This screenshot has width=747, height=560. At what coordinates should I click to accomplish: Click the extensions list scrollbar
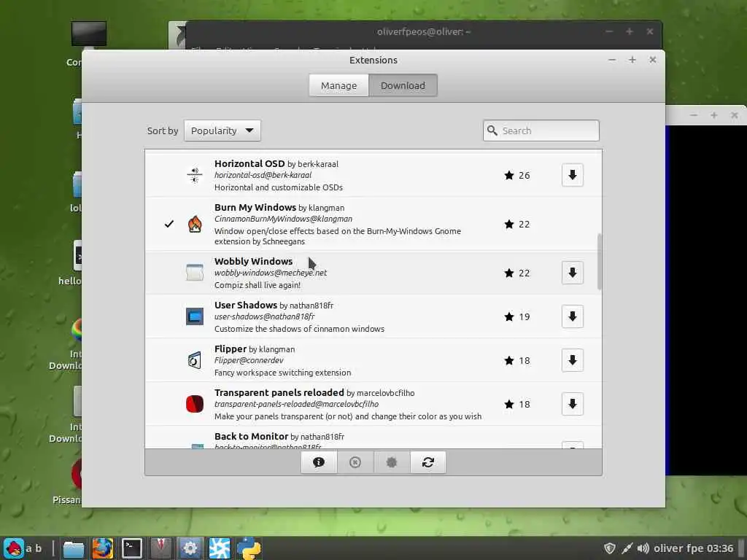pos(600,262)
